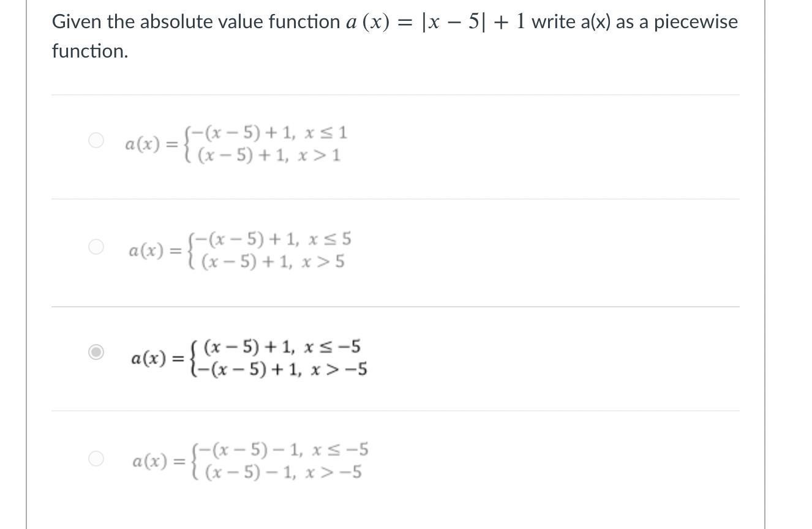Choose the radio button for the x ≤ 5 answer
The height and width of the screenshot is (529, 812).
[x=96, y=246]
